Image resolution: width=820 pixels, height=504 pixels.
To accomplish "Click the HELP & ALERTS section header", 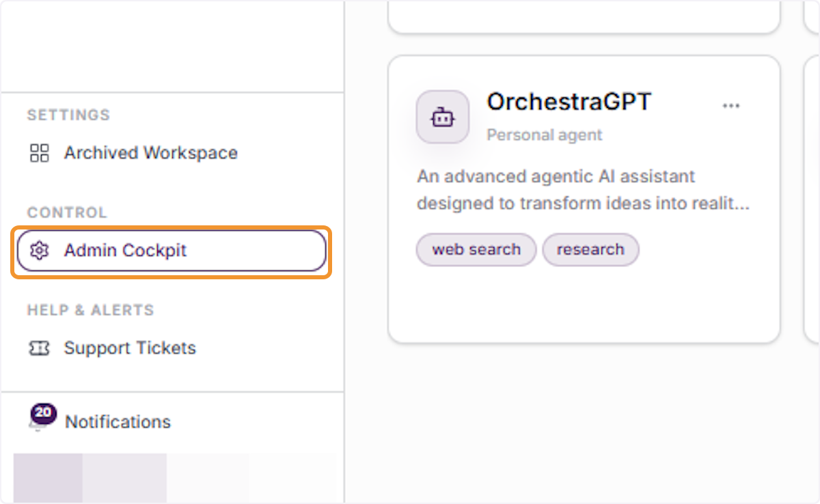I will point(90,310).
